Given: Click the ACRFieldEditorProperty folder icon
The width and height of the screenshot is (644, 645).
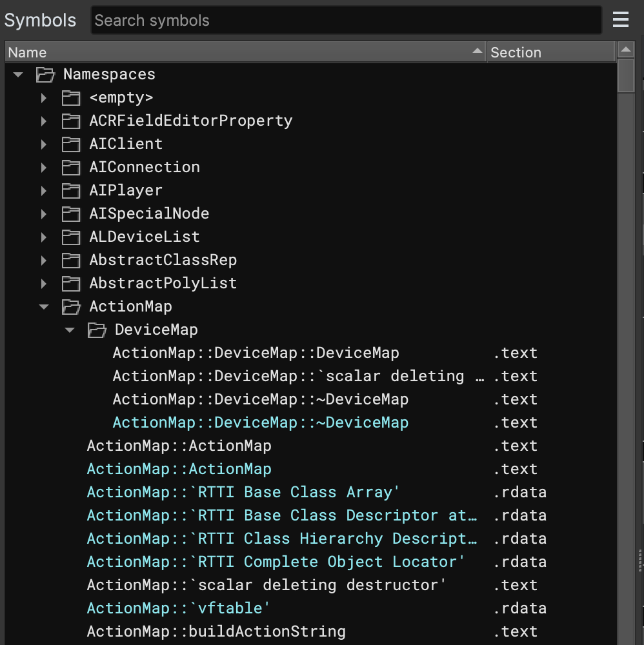Looking at the screenshot, I should (x=71, y=121).
